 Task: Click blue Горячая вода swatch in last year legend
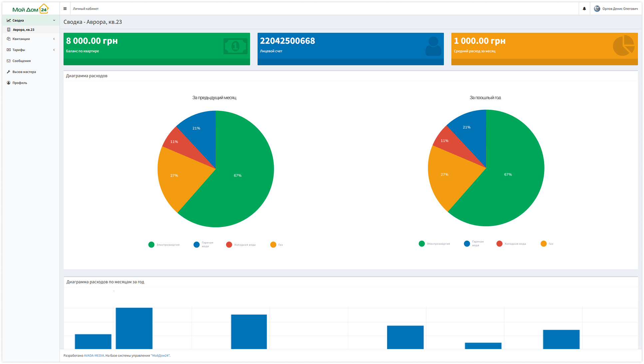click(x=467, y=244)
